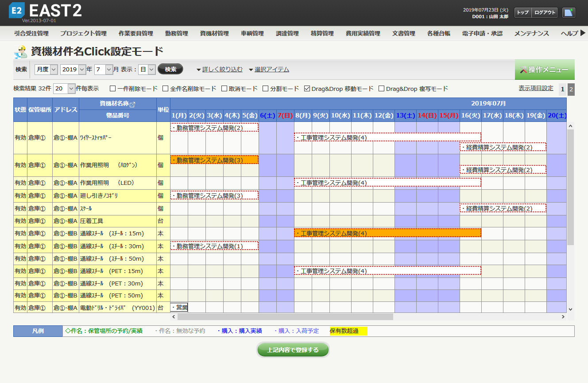
Task: Open 各種台帳 menu
Action: pyautogui.click(x=439, y=33)
